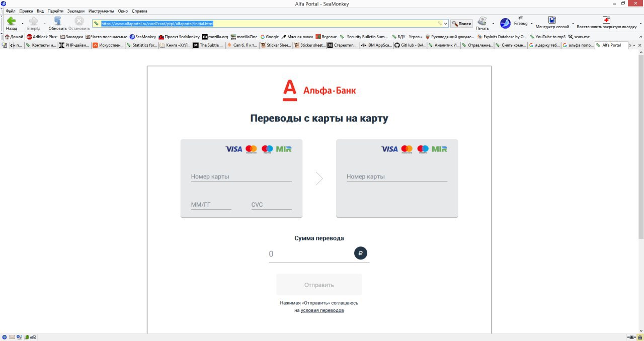The width and height of the screenshot is (644, 341).
Task: Open the Закладки bookmarks folder
Action: tap(71, 37)
